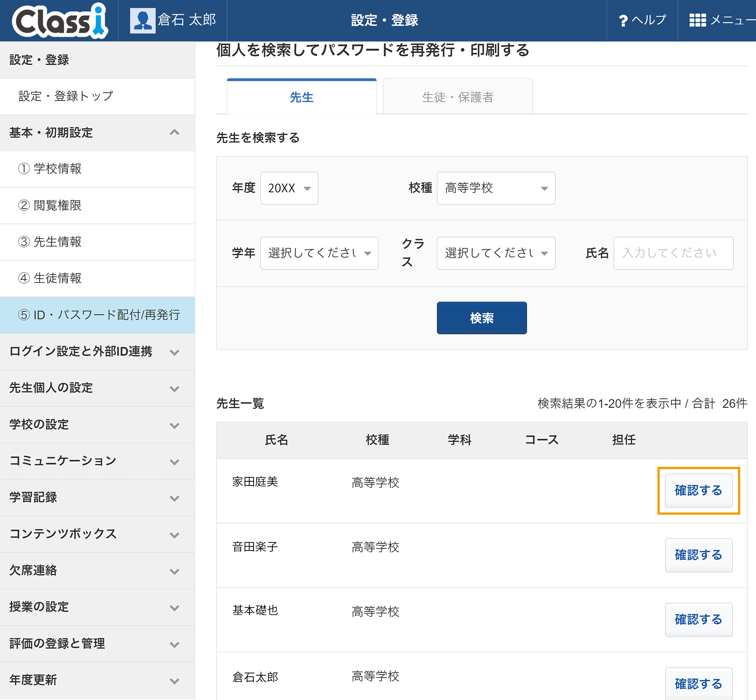Expand 年度更新 section
The width and height of the screenshot is (756, 700).
coord(97,680)
